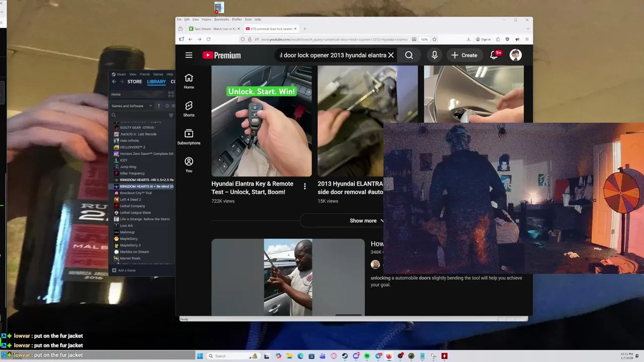Open YouTube hamburger guide menu

pos(189,55)
